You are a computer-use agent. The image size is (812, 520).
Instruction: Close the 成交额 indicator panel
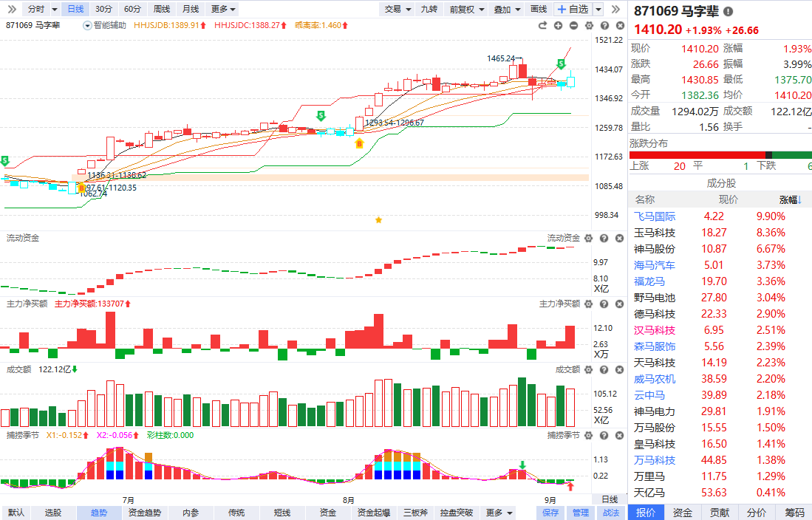tap(619, 370)
